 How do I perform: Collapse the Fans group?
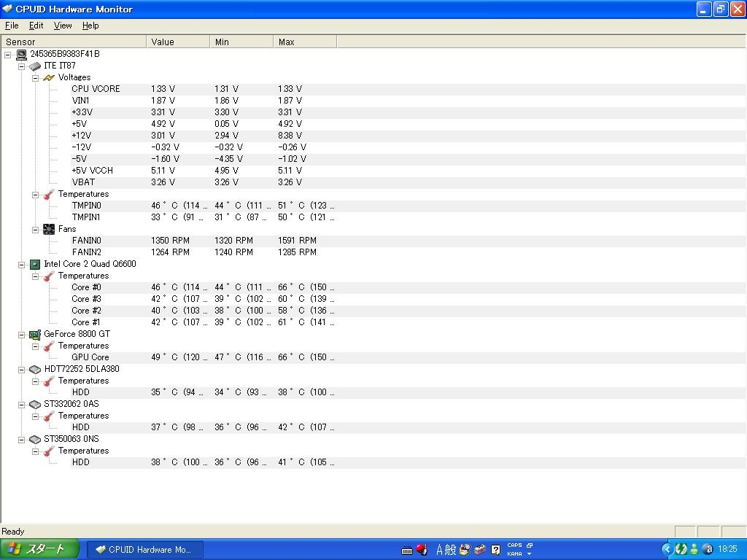(35, 230)
